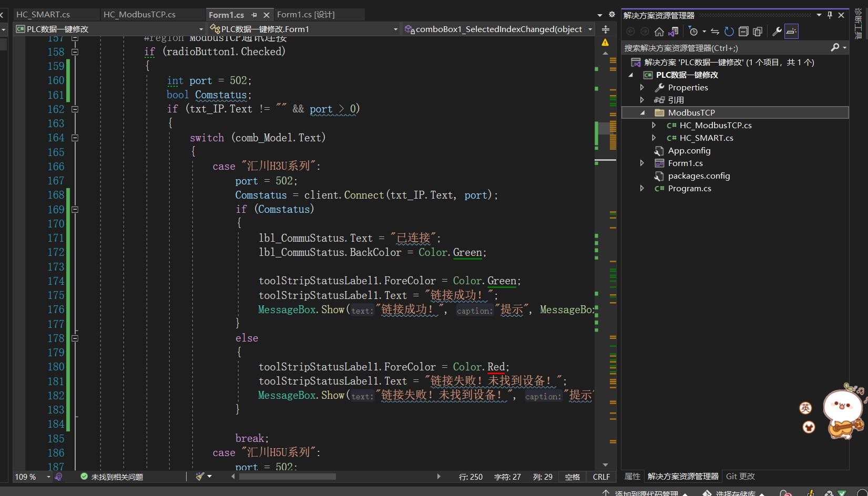Screen dimensions: 868x496
Task: Collapse the code block at line 164
Action: (x=75, y=138)
